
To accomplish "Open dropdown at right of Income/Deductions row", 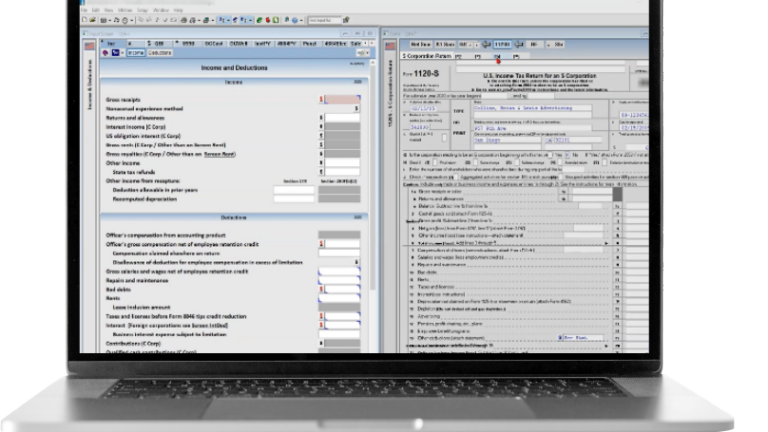I will [x=367, y=53].
